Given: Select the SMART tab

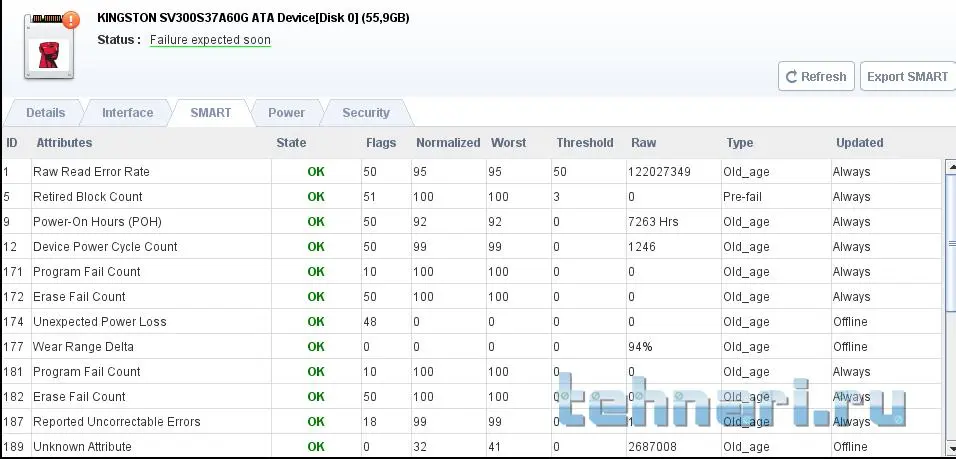Looking at the screenshot, I should click(210, 113).
